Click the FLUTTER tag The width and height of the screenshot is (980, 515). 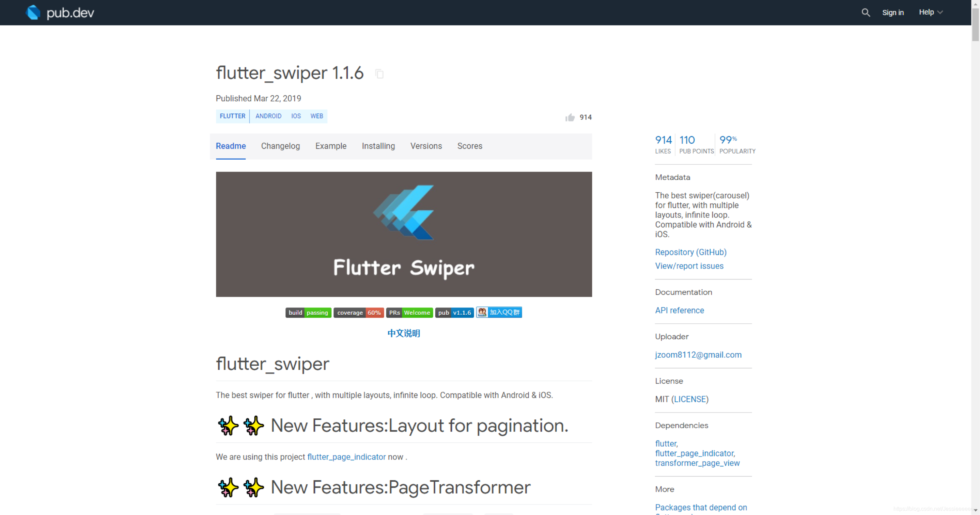pos(232,116)
